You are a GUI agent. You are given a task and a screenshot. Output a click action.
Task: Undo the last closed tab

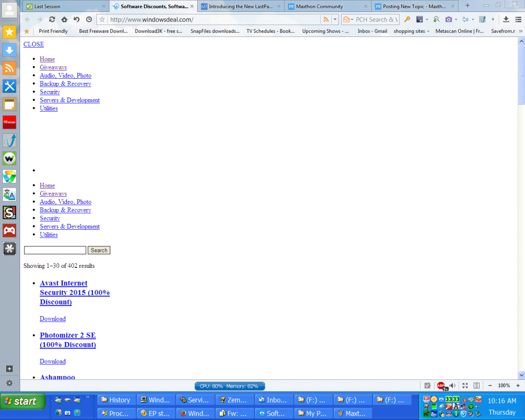[77, 19]
